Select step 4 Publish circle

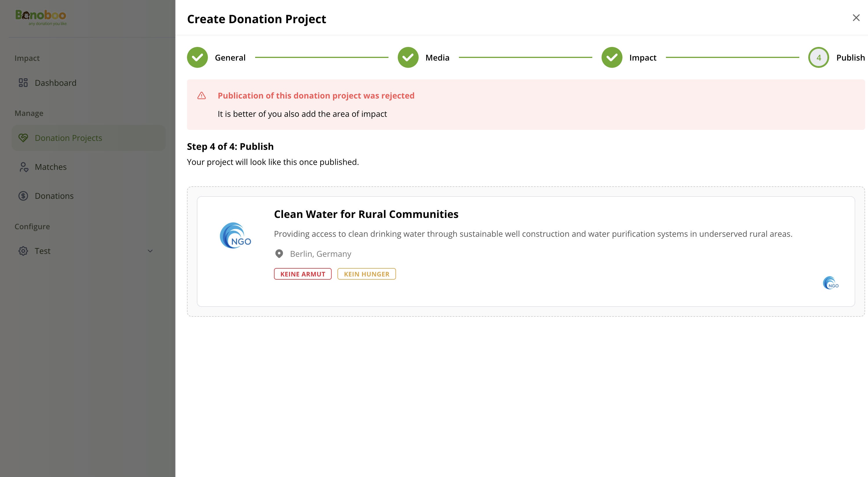coord(818,58)
